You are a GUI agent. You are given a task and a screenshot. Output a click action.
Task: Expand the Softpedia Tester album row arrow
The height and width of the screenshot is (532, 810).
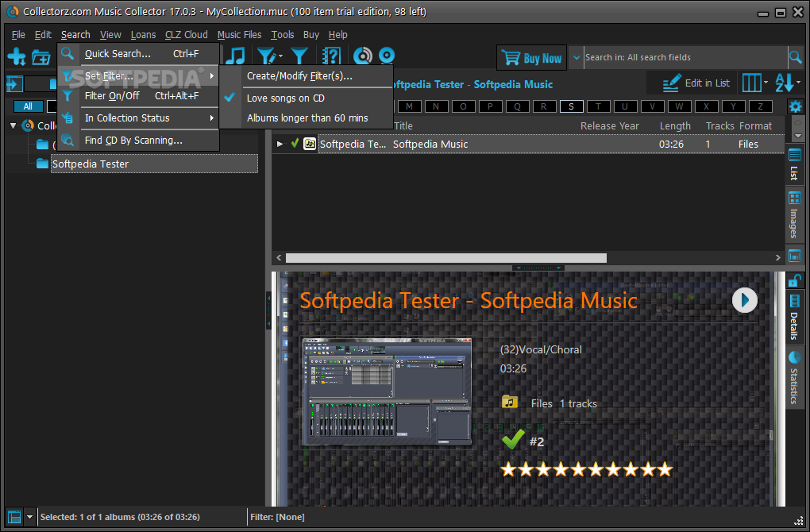coord(280,144)
